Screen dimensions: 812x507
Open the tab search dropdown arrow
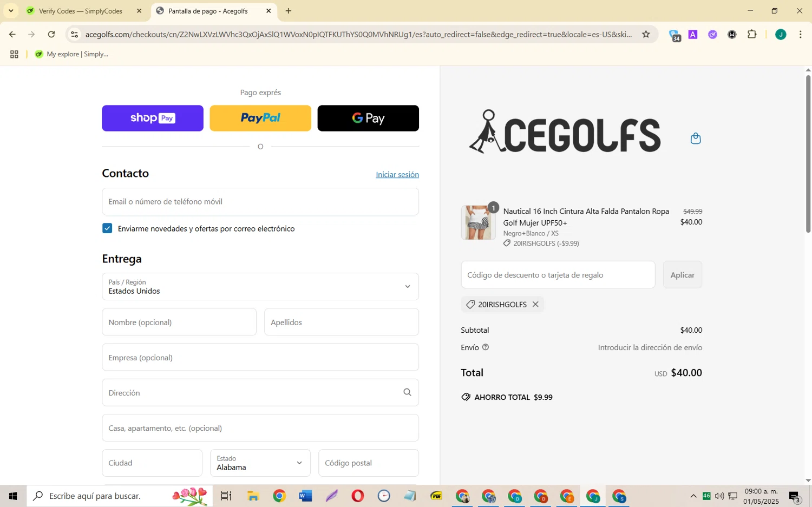pyautogui.click(x=11, y=11)
